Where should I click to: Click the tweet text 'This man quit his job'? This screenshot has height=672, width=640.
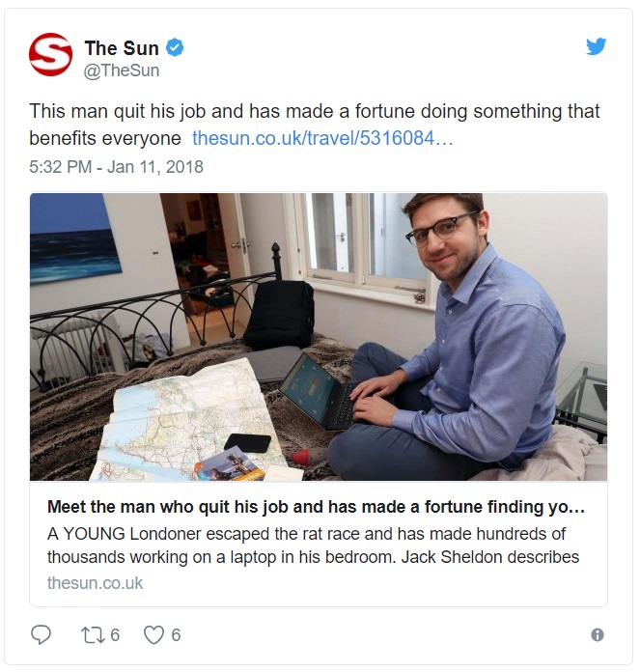click(x=314, y=125)
